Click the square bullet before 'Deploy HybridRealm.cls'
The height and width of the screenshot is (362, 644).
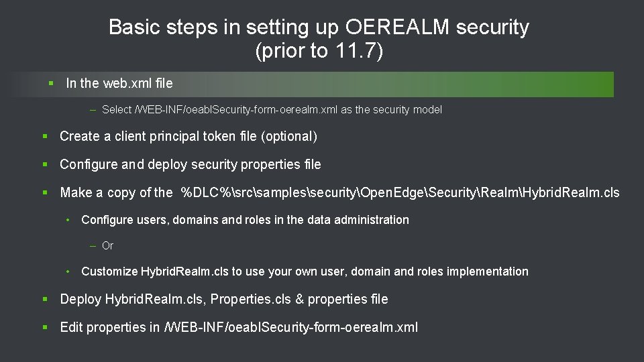coord(45,300)
